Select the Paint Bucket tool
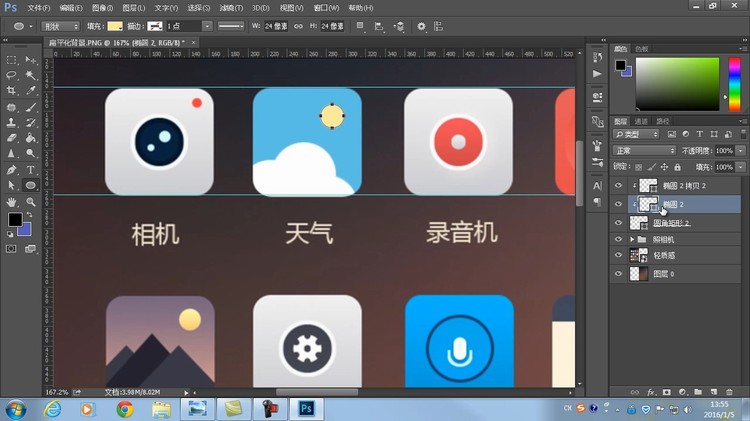The image size is (750, 421). tap(31, 138)
